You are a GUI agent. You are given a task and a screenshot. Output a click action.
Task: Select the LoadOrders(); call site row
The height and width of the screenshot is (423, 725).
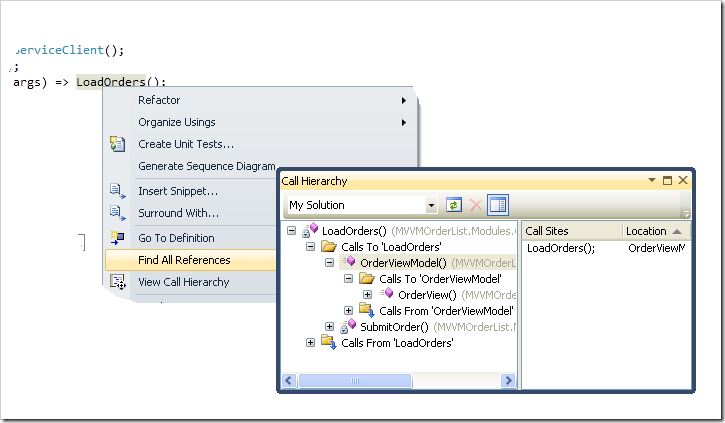tap(561, 248)
